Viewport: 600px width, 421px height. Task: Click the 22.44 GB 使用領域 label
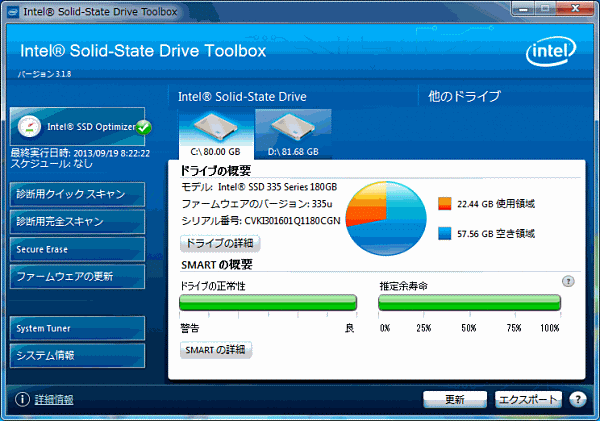point(496,204)
